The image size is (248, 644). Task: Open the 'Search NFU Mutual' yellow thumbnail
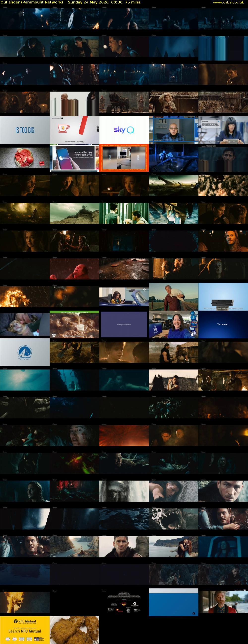tap(25, 630)
